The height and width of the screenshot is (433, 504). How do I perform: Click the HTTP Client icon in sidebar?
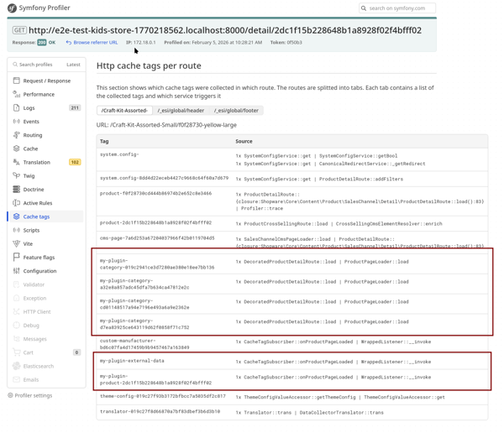[x=17, y=311]
